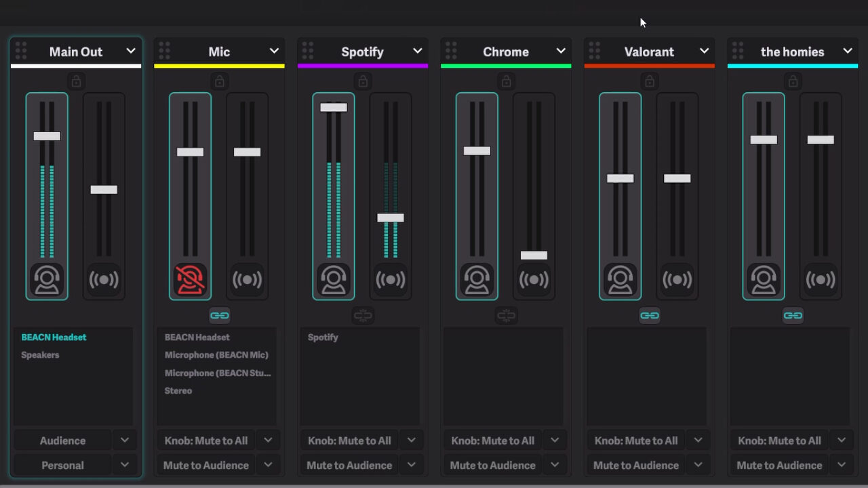The image size is (868, 488).
Task: Toggle the lock icon on Chrome channel
Action: pos(506,81)
